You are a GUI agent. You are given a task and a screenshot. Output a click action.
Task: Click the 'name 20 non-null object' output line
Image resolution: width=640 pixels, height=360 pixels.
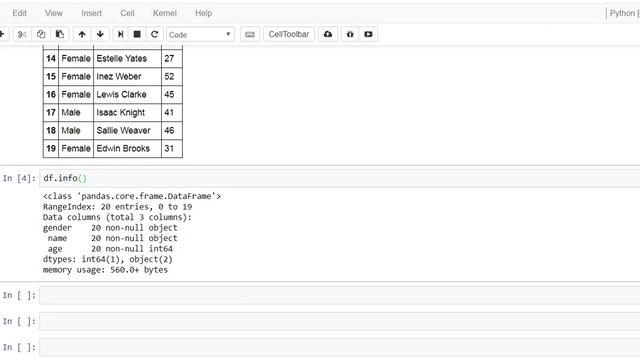[113, 238]
